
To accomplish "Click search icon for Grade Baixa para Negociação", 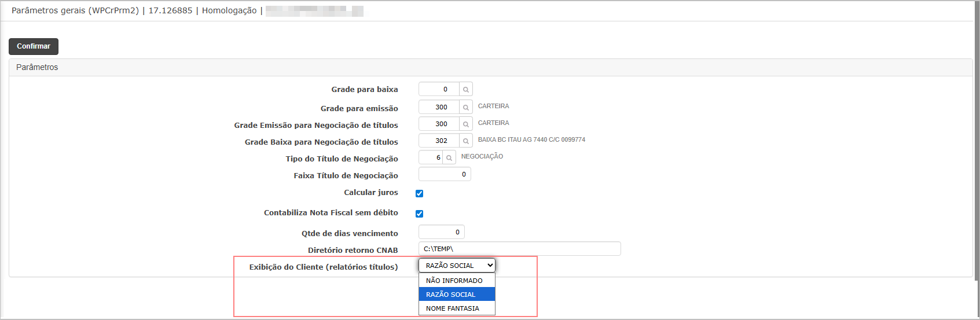I will pos(466,141).
